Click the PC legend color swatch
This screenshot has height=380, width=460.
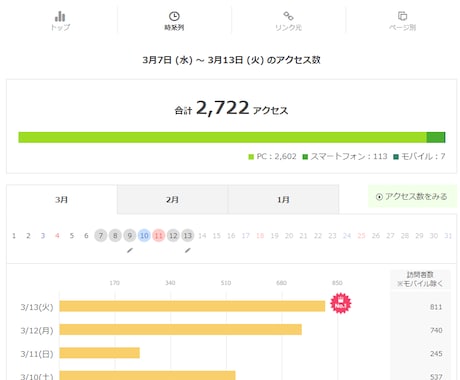251,157
